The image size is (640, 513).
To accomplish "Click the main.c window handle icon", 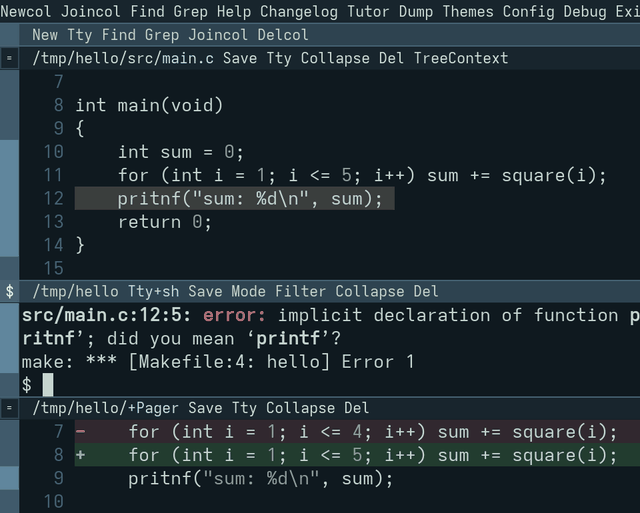I will pyautogui.click(x=9, y=58).
